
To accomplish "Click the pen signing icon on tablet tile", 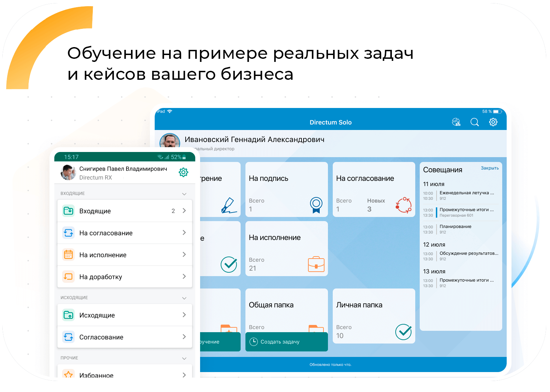I will pos(229,206).
